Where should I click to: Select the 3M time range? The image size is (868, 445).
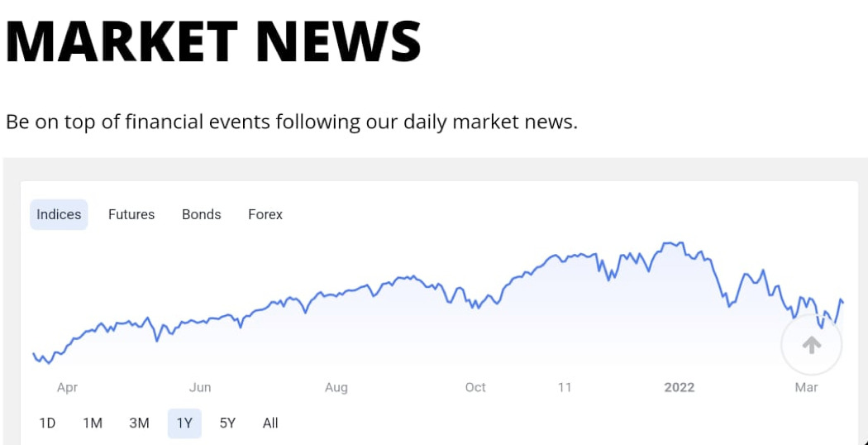[x=139, y=423]
